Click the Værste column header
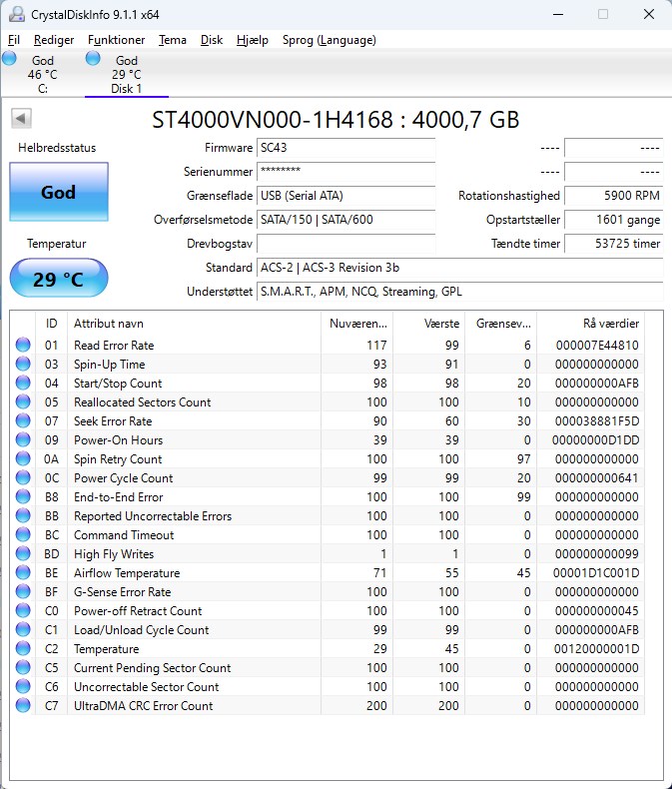This screenshot has height=789, width=672. point(429,323)
